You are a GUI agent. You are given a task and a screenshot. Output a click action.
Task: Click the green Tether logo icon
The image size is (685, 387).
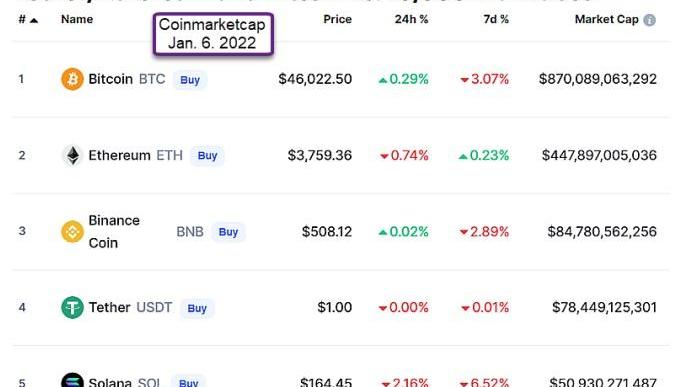click(72, 308)
